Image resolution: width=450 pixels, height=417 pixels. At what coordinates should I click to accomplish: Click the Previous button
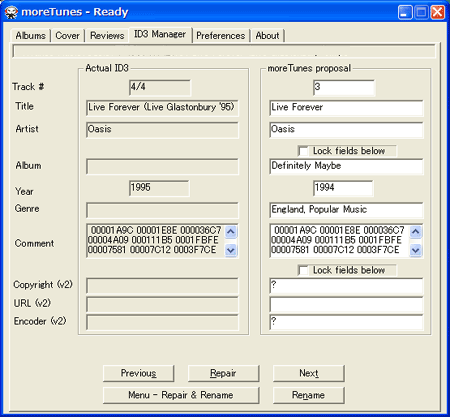138,373
